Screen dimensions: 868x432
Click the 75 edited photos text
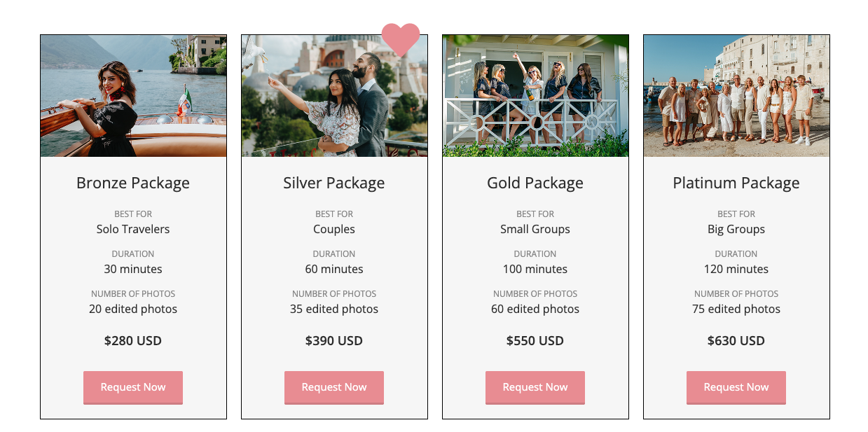[736, 309]
